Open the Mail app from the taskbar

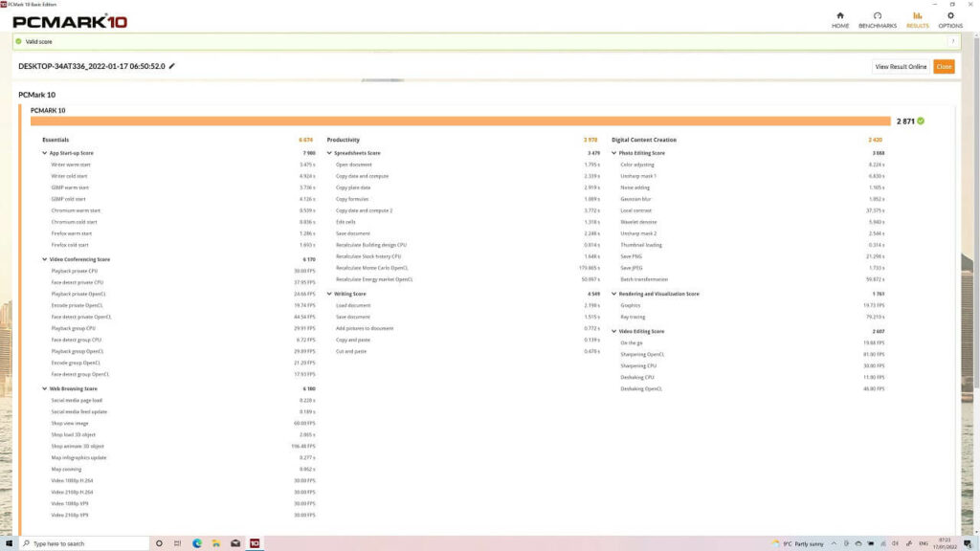pyautogui.click(x=235, y=543)
